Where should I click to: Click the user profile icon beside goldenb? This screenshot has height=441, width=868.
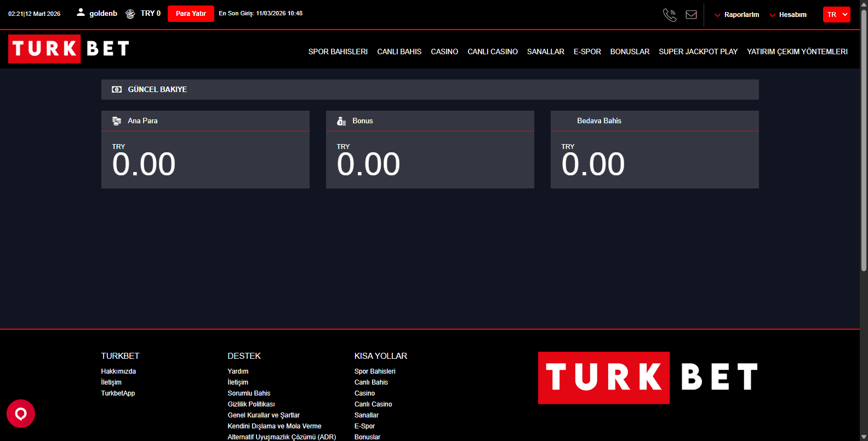[x=81, y=12]
